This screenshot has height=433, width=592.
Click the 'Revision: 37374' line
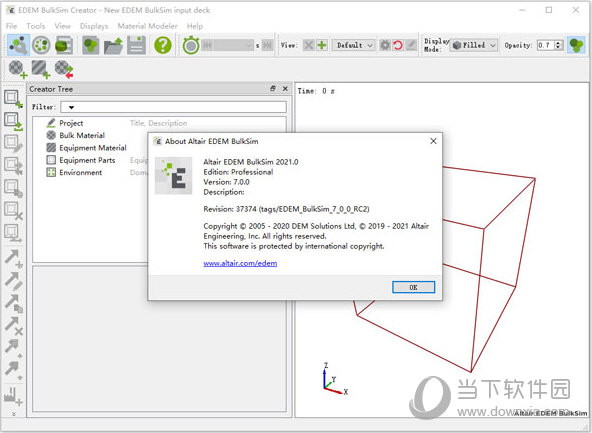click(286, 209)
